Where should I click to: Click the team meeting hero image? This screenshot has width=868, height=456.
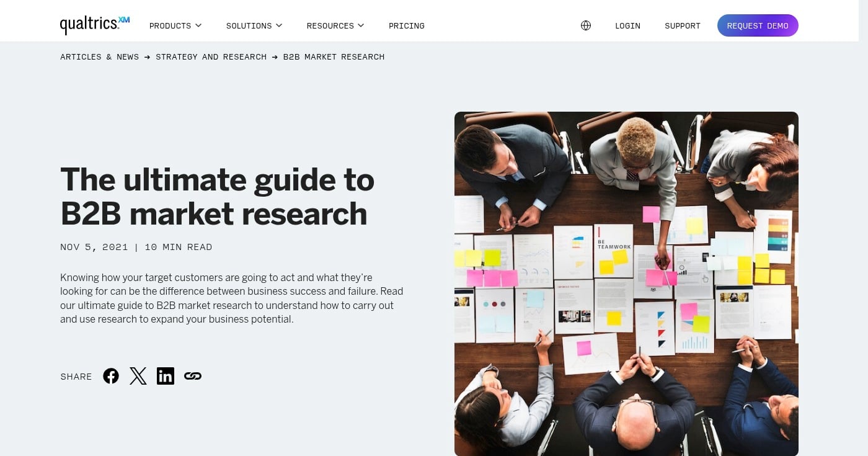click(x=626, y=283)
